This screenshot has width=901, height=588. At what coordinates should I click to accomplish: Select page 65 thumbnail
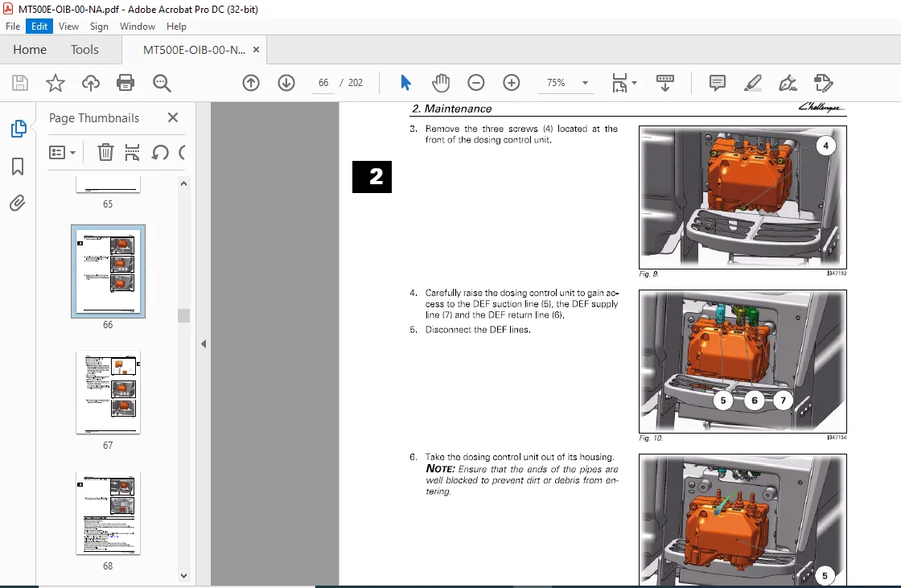(108, 184)
